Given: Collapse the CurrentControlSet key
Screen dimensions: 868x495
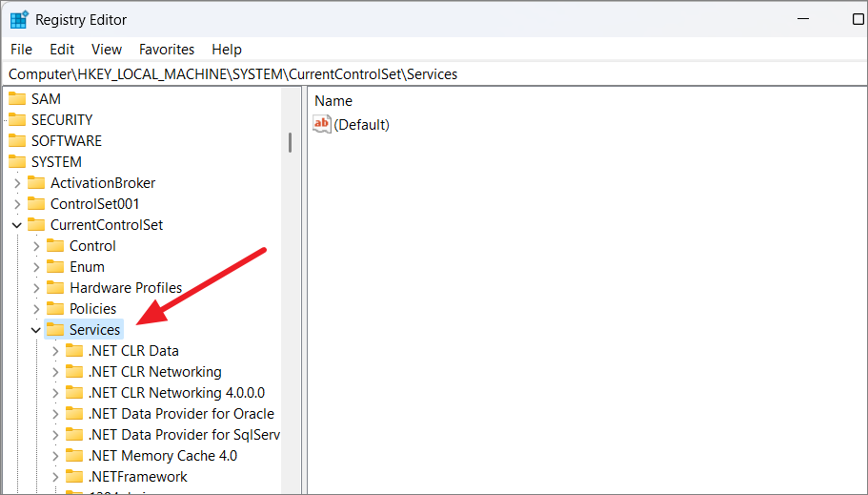Looking at the screenshot, I should click(17, 225).
